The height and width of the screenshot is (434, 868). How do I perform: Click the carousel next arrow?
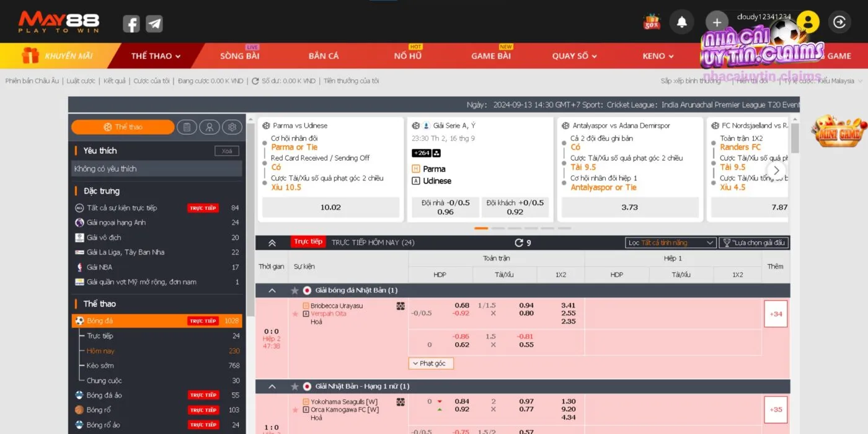776,170
